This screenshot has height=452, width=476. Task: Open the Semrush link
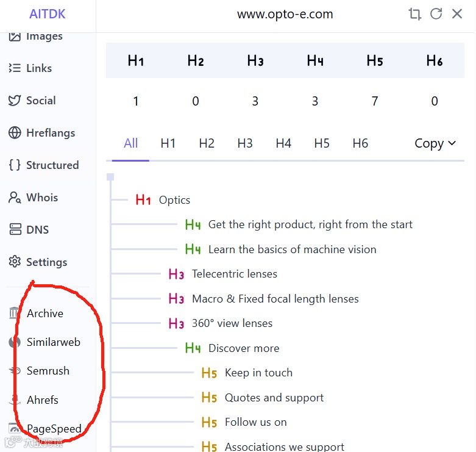click(x=48, y=371)
